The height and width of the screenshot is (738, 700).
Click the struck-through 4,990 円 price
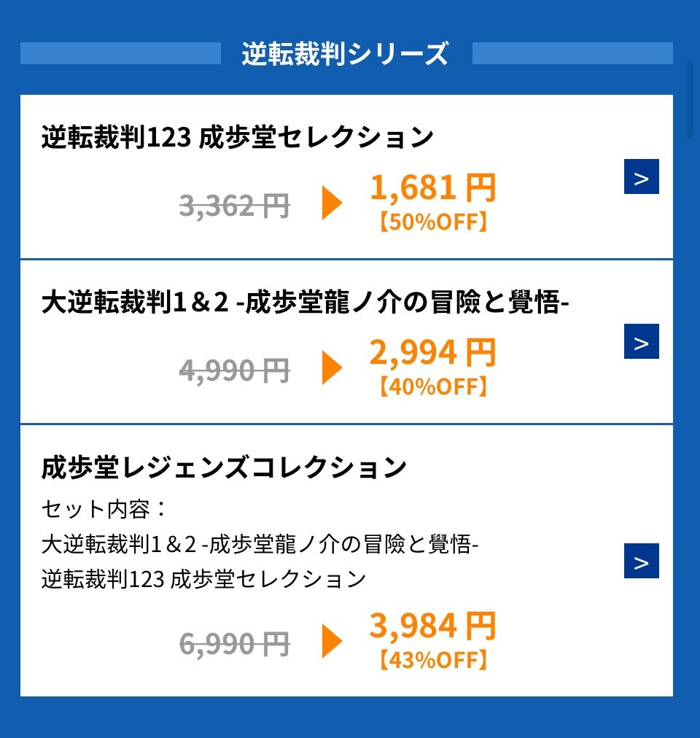click(235, 371)
